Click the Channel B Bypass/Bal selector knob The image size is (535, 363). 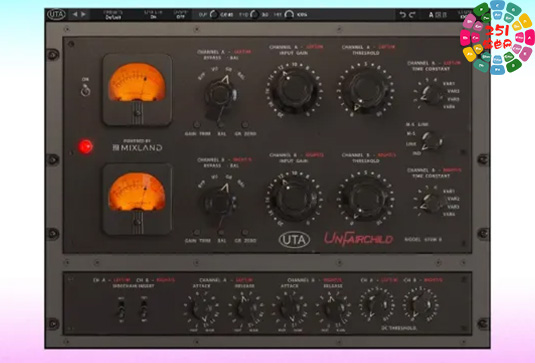point(220,202)
